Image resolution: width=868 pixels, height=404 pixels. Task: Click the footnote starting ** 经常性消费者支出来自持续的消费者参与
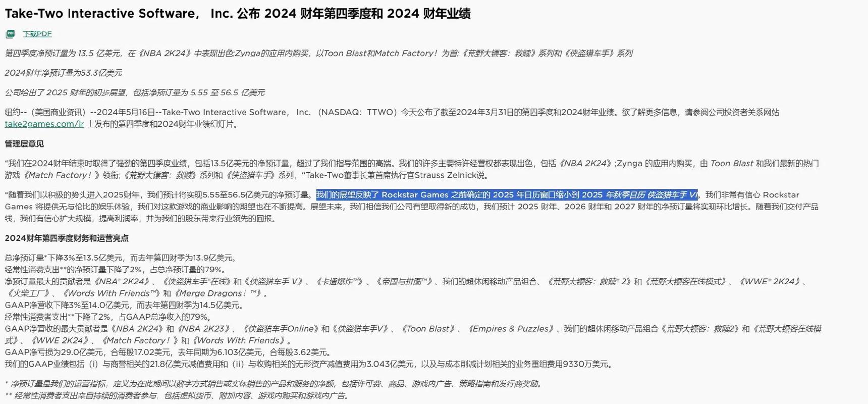[x=178, y=395]
